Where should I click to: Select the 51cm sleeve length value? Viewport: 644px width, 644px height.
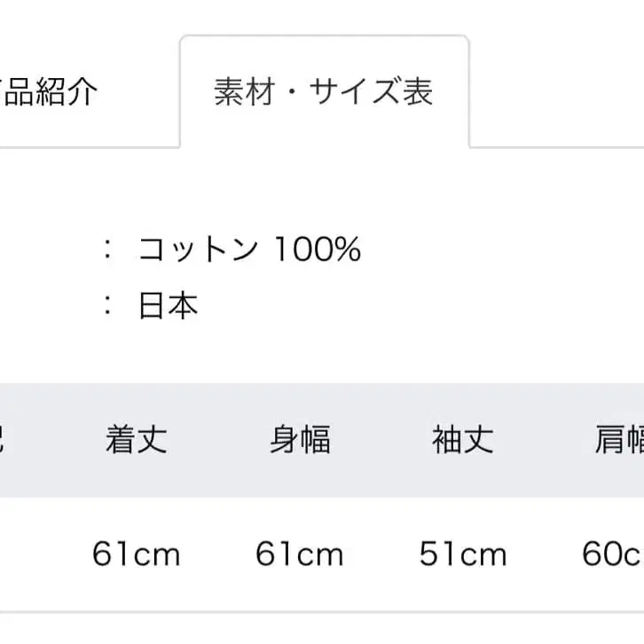463,555
